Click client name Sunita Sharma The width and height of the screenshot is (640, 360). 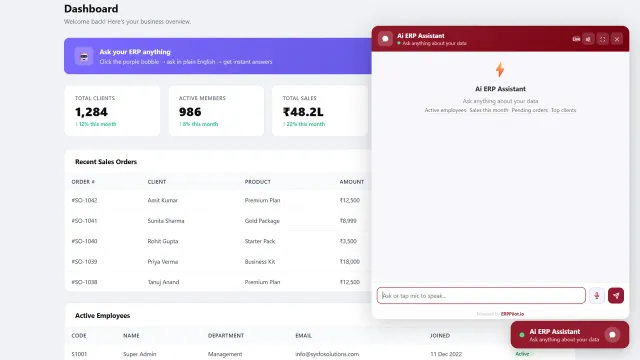(x=166, y=221)
